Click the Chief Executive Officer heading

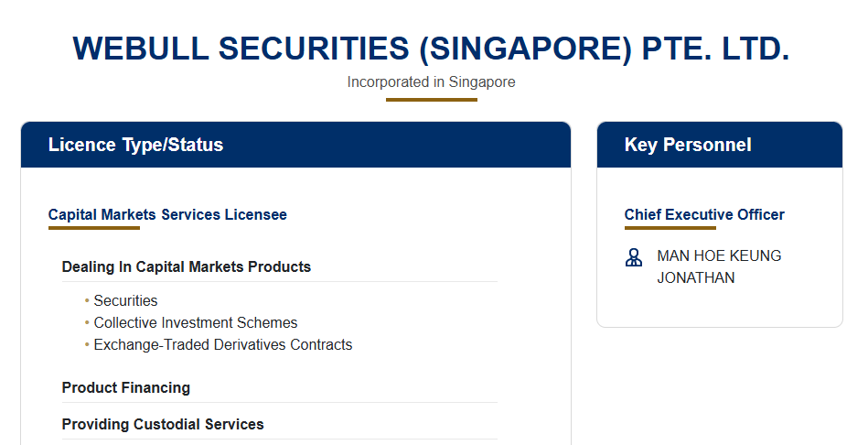pyautogui.click(x=704, y=215)
